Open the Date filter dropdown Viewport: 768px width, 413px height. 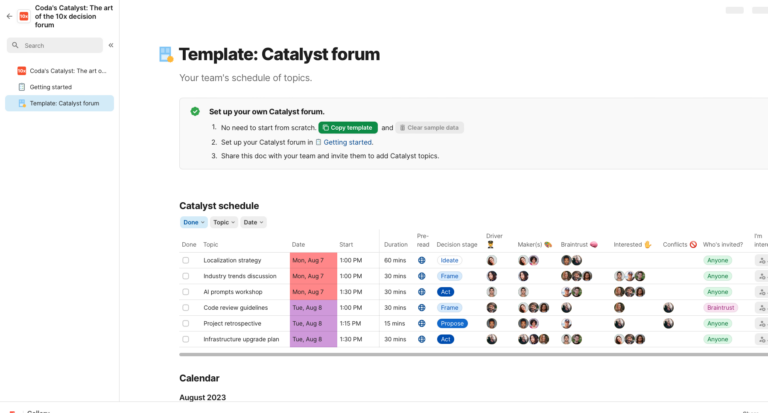pyautogui.click(x=253, y=222)
